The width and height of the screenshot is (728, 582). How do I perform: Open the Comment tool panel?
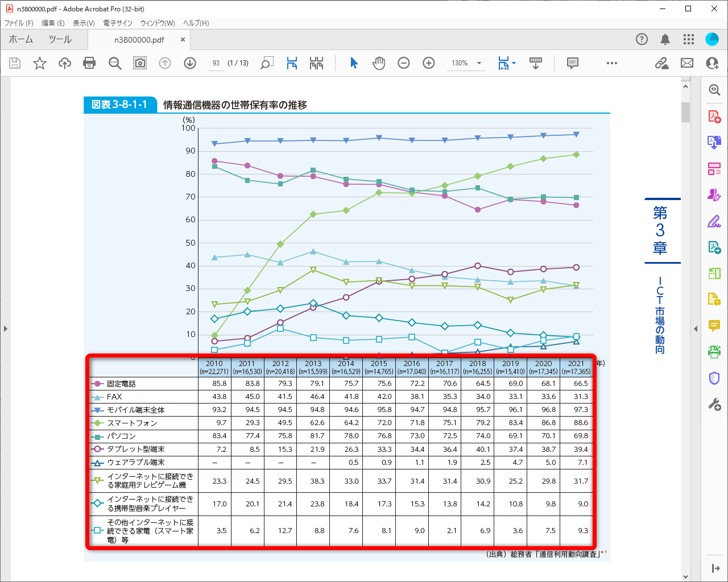click(572, 63)
